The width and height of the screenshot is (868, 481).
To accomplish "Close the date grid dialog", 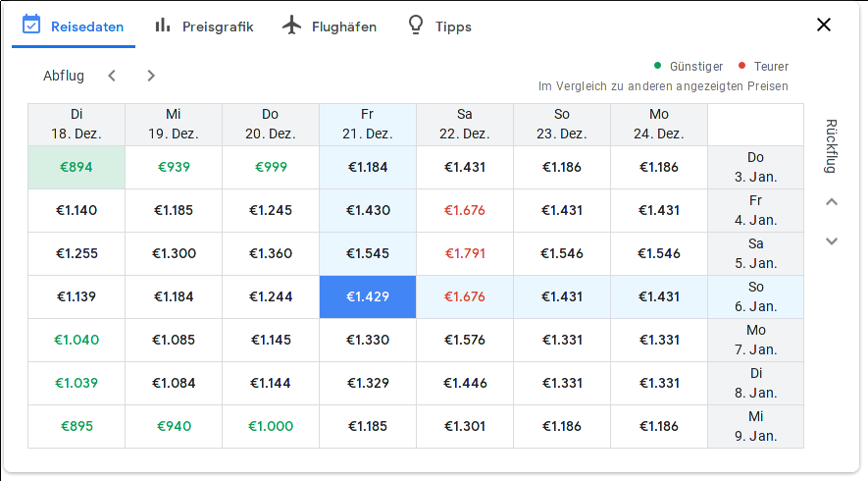I will (824, 25).
